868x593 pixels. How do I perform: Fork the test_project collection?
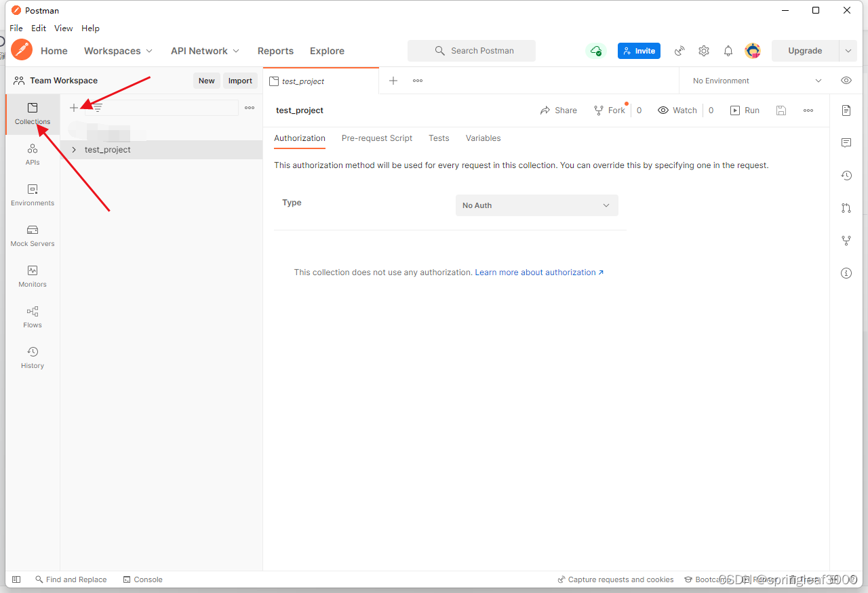pyautogui.click(x=609, y=110)
